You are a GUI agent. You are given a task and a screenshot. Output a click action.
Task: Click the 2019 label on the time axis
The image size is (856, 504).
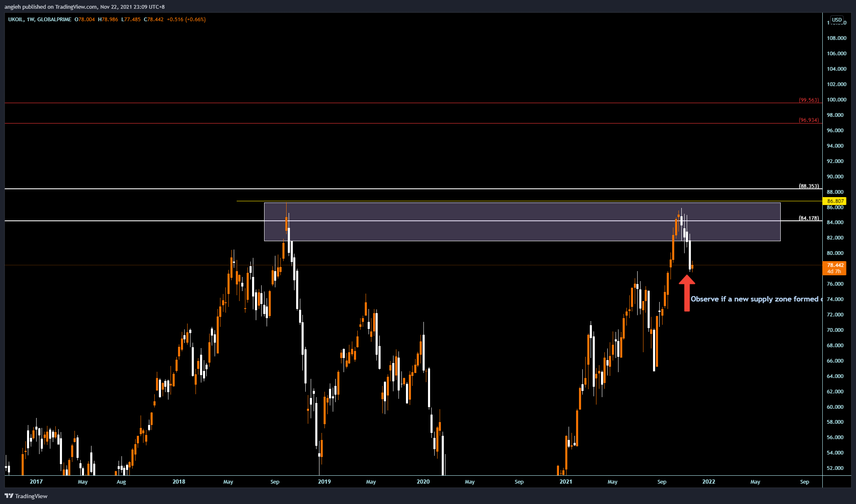(x=324, y=482)
